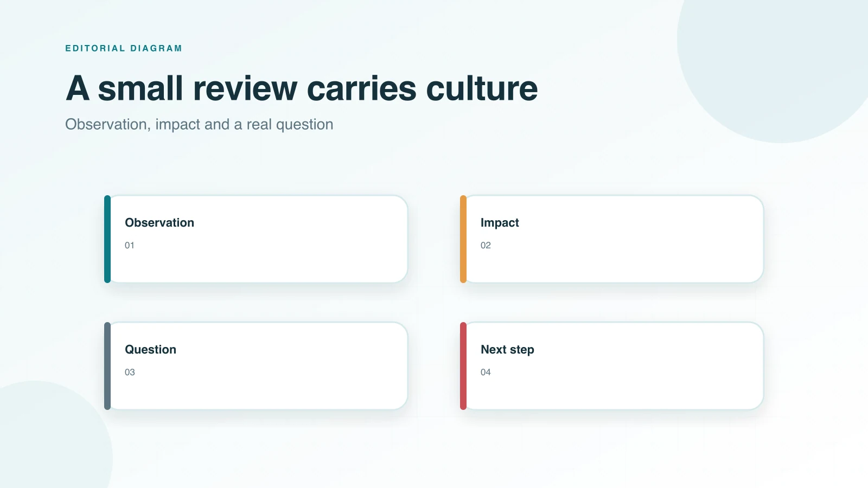Click the Question heading text
Screen dimensions: 868x488
click(151, 350)
